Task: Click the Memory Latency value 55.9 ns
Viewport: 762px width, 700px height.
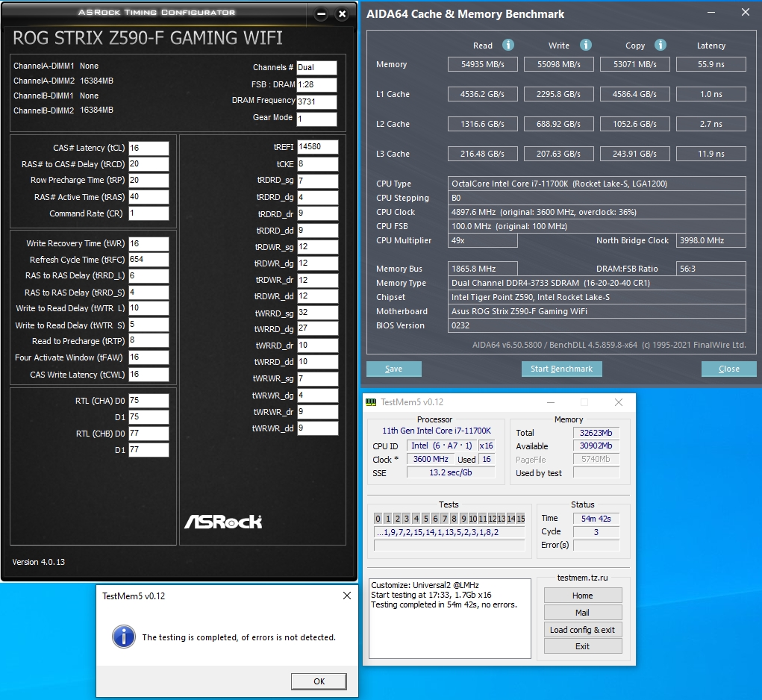Action: pos(711,64)
